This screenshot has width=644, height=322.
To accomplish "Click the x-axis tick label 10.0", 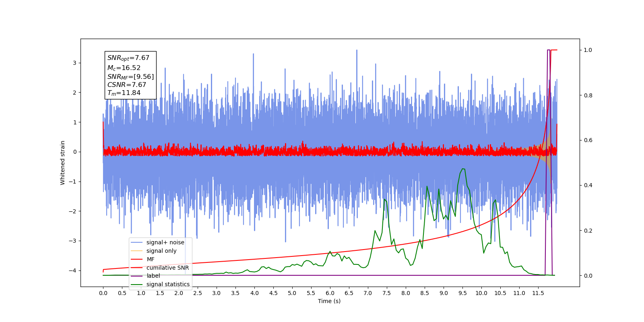I will tap(481, 293).
